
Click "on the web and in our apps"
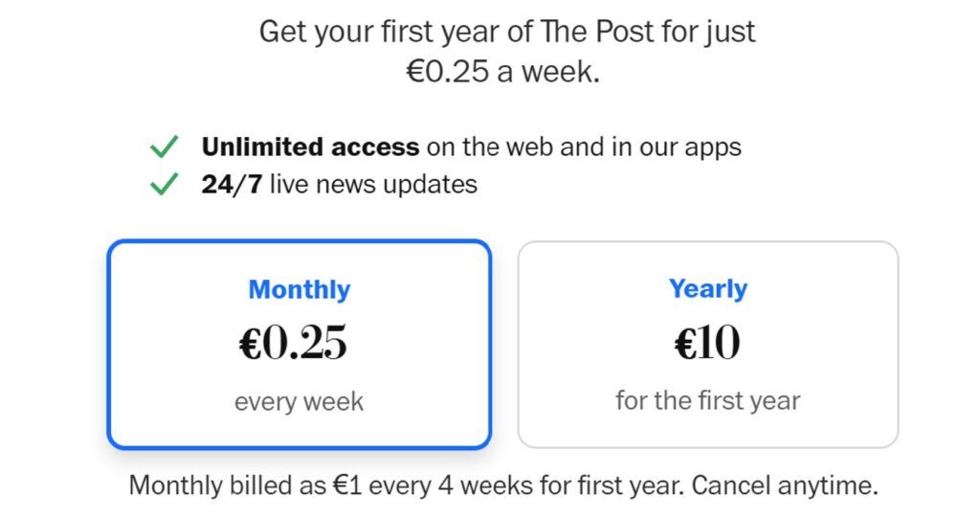[584, 147]
